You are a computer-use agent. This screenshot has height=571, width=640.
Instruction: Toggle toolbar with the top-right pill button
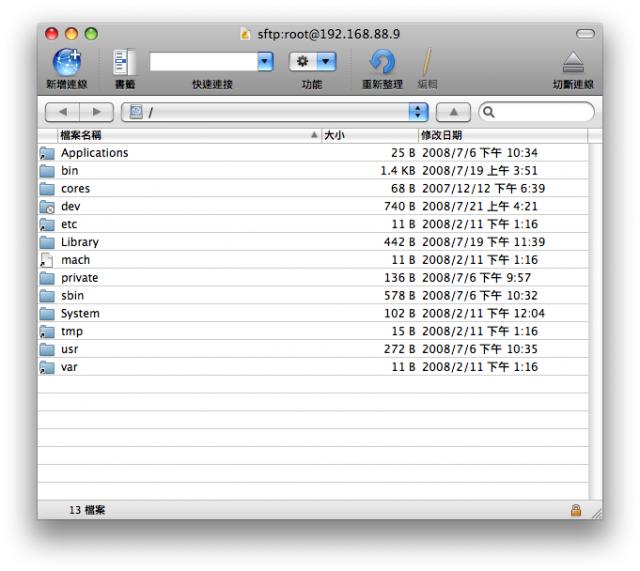(585, 34)
